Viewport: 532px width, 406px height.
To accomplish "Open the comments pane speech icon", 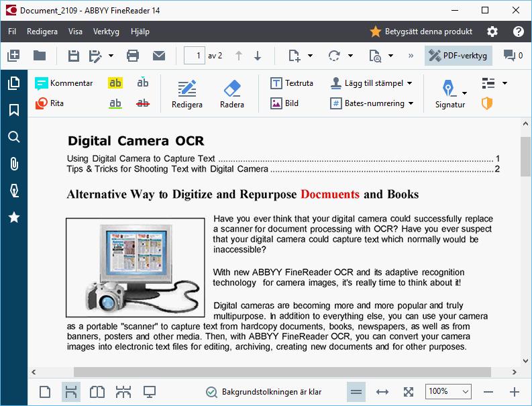I will click(509, 55).
